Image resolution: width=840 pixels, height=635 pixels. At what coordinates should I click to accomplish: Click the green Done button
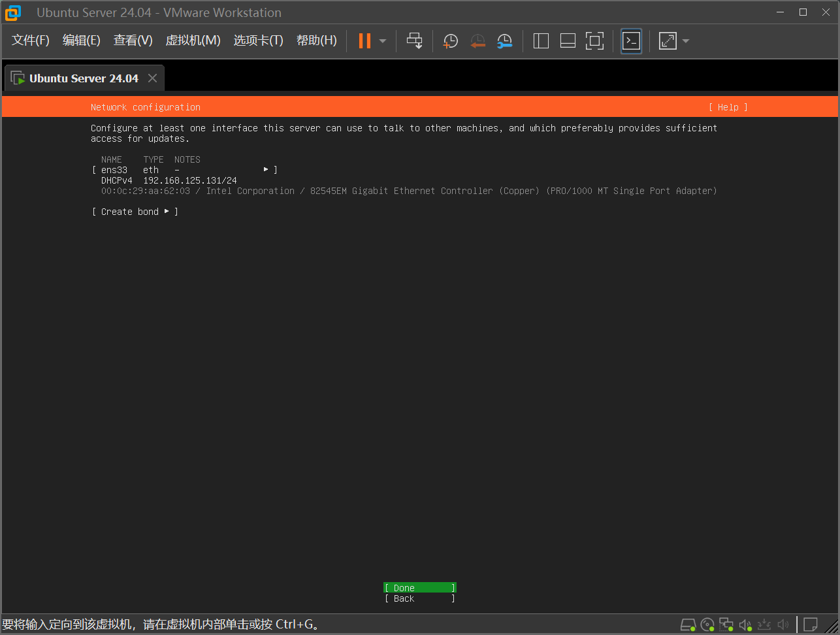click(x=420, y=588)
